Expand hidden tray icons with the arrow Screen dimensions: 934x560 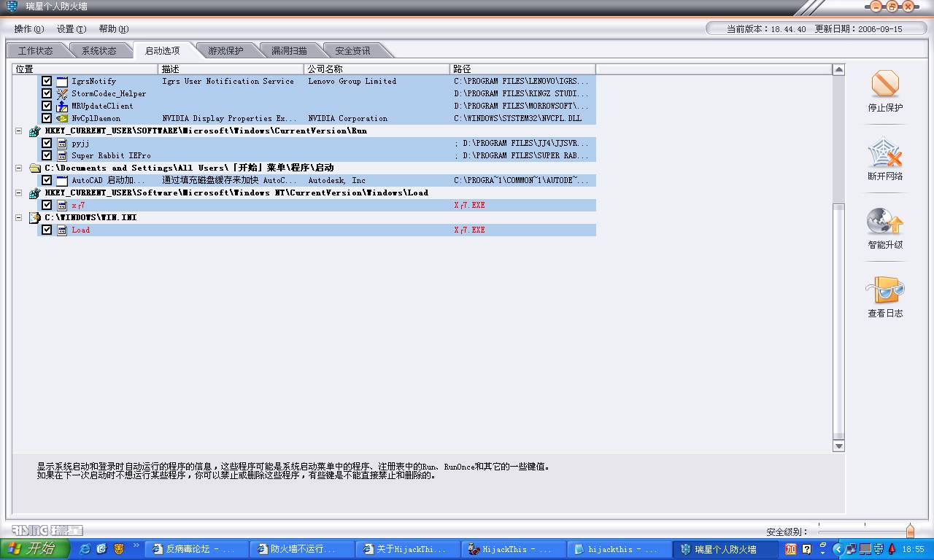[x=838, y=549]
